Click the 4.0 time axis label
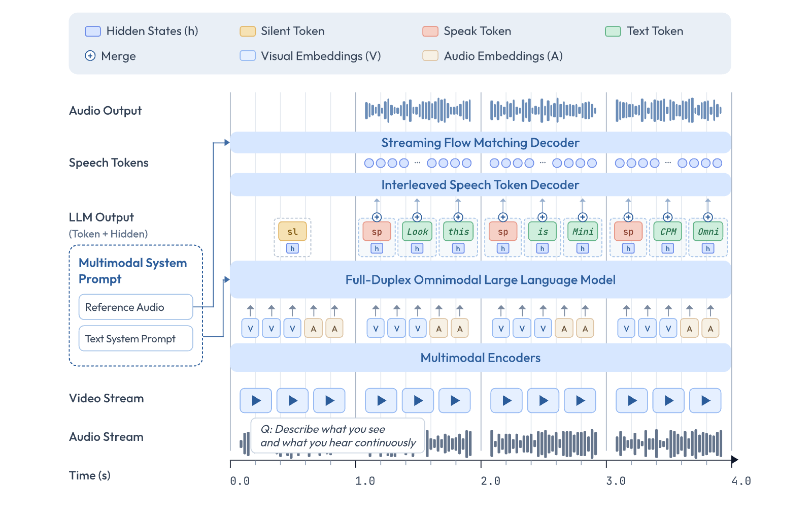 pyautogui.click(x=741, y=481)
